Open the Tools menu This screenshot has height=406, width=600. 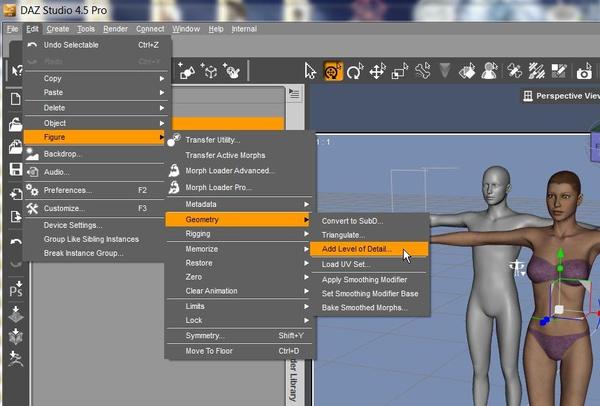pyautogui.click(x=86, y=29)
